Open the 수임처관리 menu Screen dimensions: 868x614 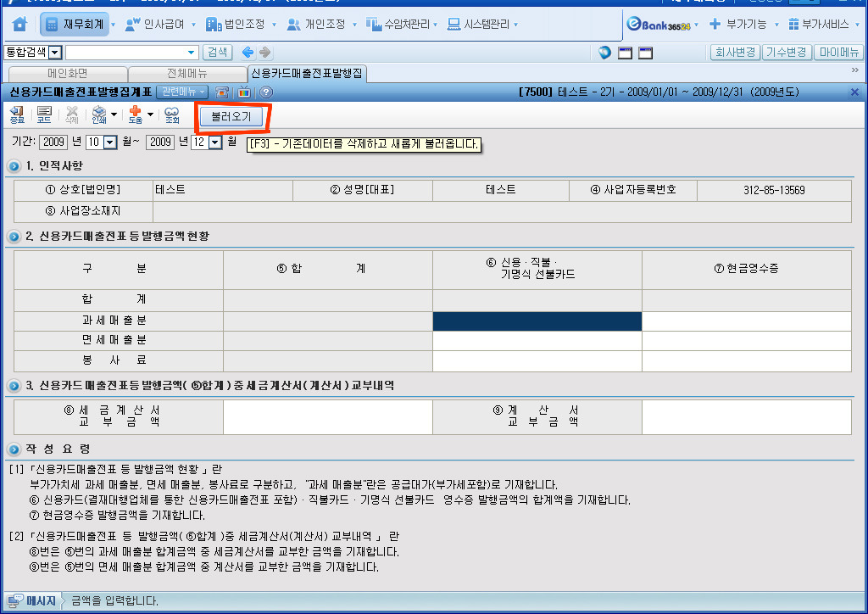coord(398,25)
